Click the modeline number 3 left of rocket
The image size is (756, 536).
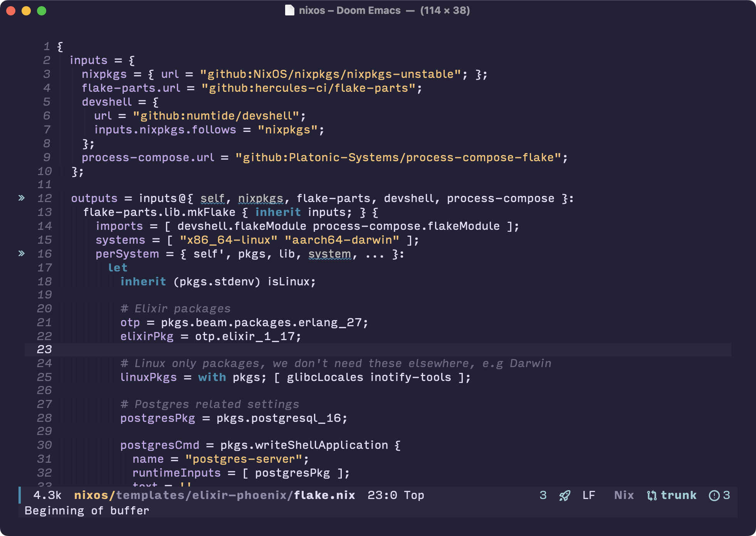(x=543, y=496)
